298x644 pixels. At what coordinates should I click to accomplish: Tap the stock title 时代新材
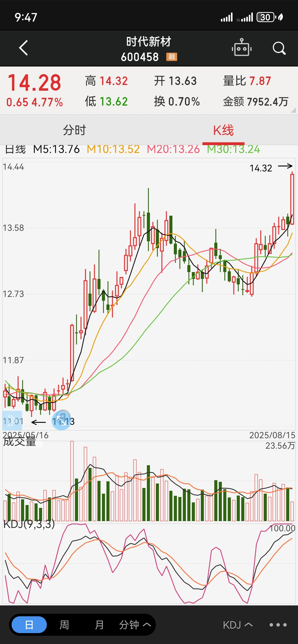point(149,41)
